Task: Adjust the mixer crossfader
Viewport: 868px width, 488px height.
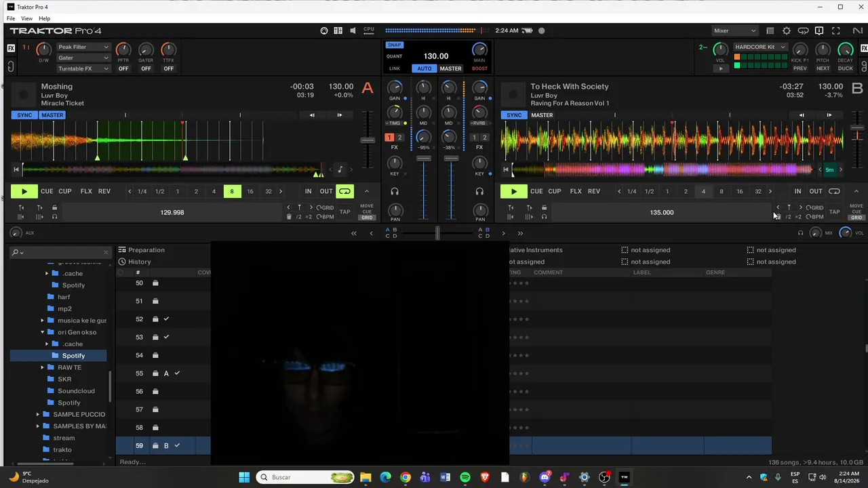Action: pos(437,233)
